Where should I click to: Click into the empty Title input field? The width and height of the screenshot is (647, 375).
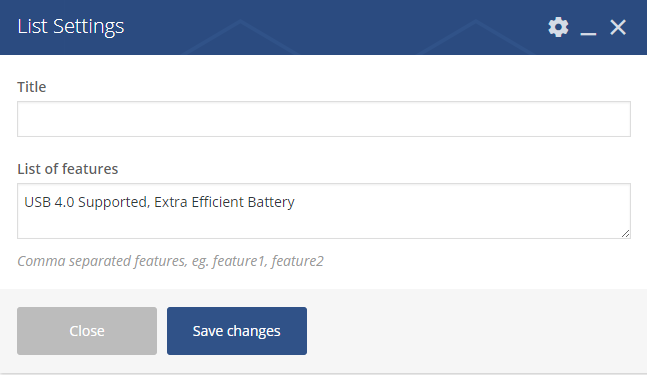coord(324,119)
